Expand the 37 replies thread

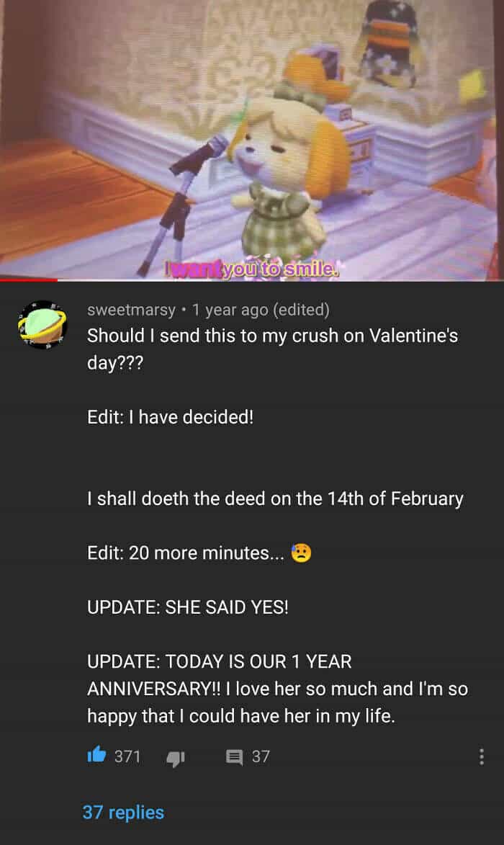tap(123, 812)
